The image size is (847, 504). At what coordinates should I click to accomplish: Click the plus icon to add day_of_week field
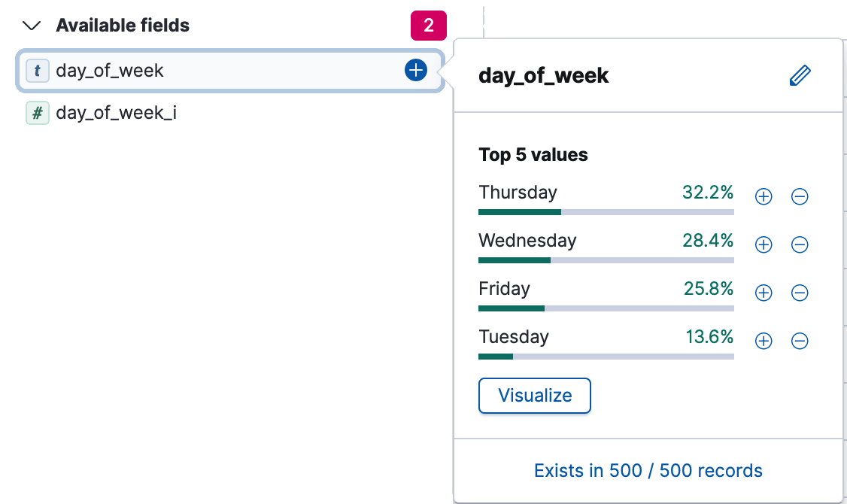(415, 70)
